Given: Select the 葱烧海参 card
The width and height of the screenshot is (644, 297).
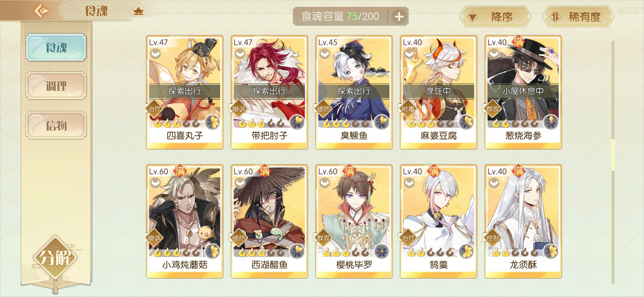Looking at the screenshot, I should pos(523,92).
